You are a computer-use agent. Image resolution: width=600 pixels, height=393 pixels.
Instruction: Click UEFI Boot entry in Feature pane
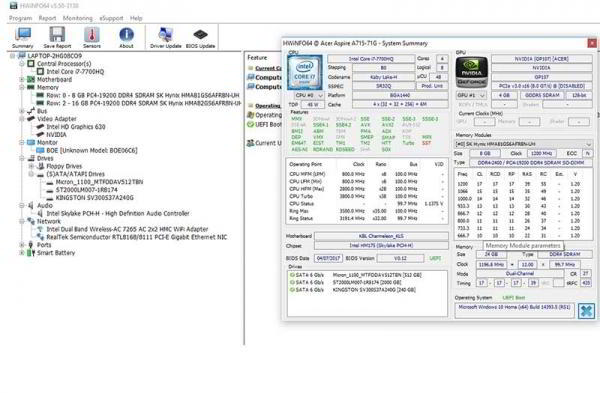264,124
